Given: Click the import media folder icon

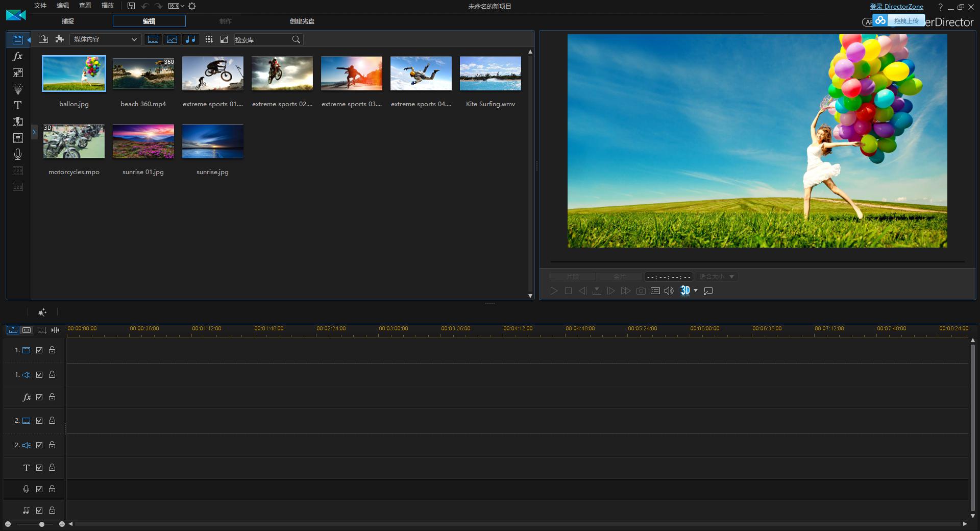Looking at the screenshot, I should pyautogui.click(x=43, y=39).
